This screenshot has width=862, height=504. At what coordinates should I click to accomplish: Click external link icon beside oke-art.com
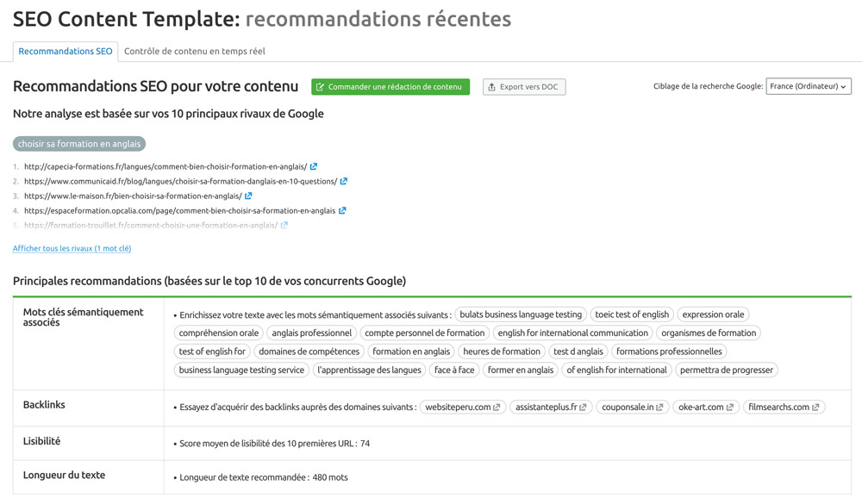point(729,408)
